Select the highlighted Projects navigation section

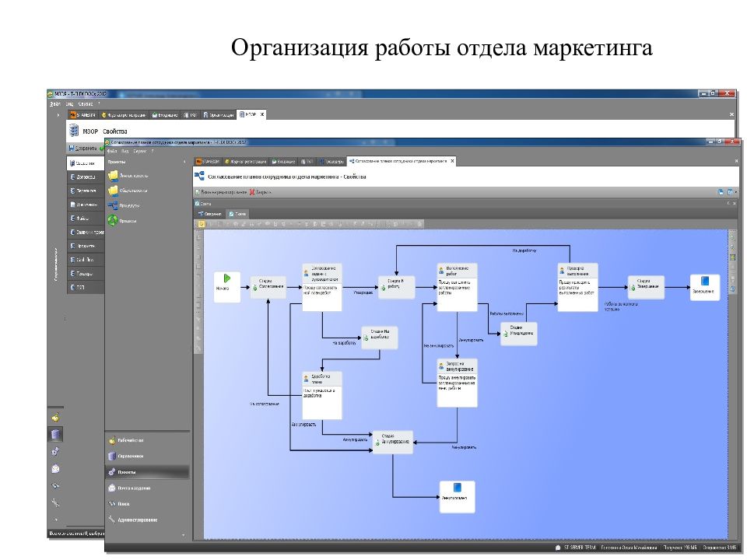[147, 472]
